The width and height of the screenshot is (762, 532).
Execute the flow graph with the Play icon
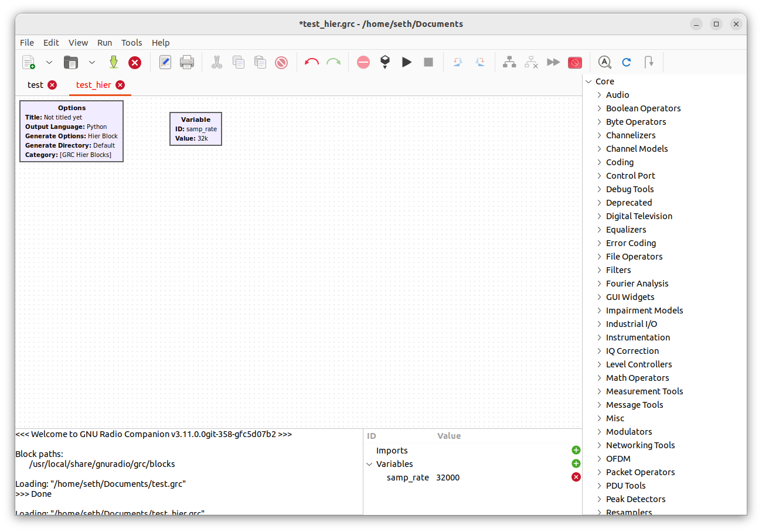407,62
